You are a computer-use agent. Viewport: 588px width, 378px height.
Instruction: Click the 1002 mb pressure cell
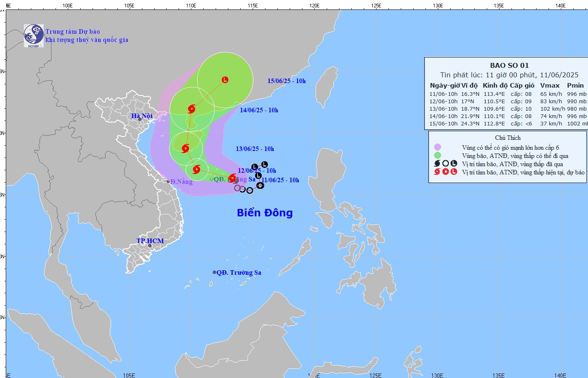point(577,124)
